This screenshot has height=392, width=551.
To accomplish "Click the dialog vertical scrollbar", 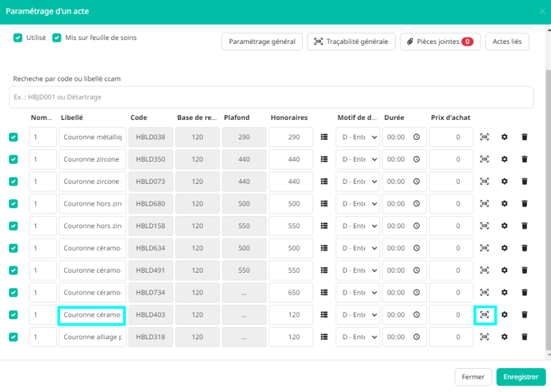I will tap(548, 210).
